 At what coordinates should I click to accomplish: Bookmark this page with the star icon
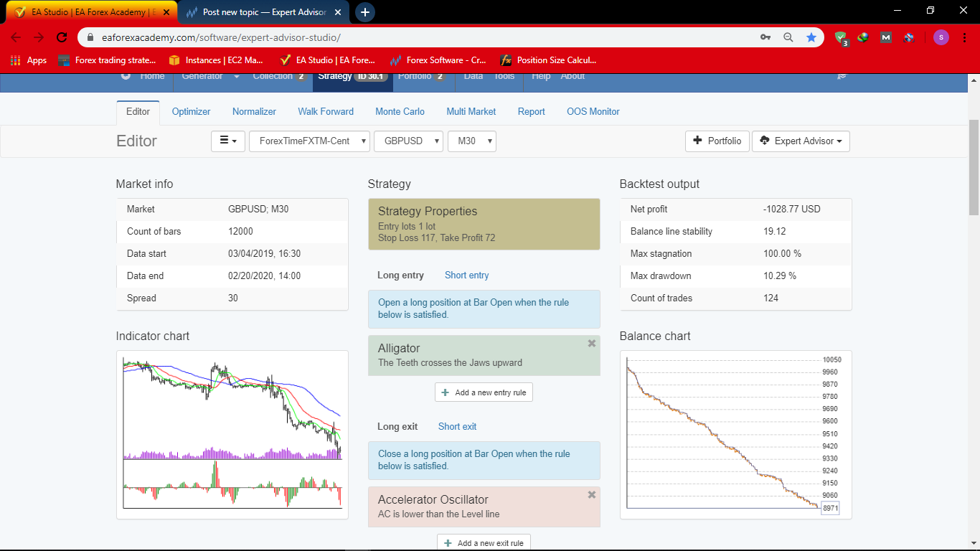[x=811, y=37]
